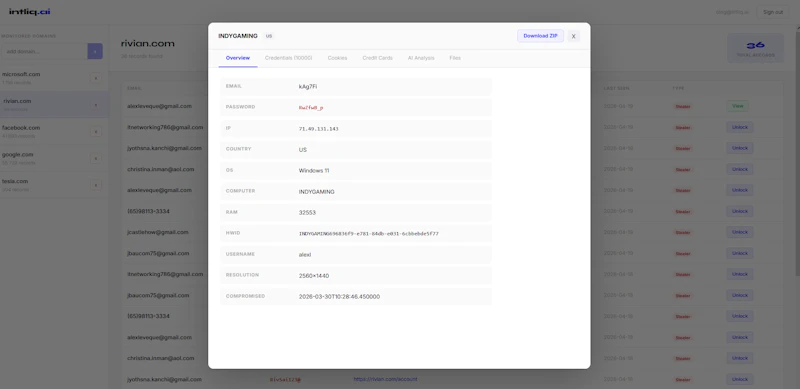Remove rivian.com from monitored domains
This screenshot has height=389, width=800.
tap(95, 105)
